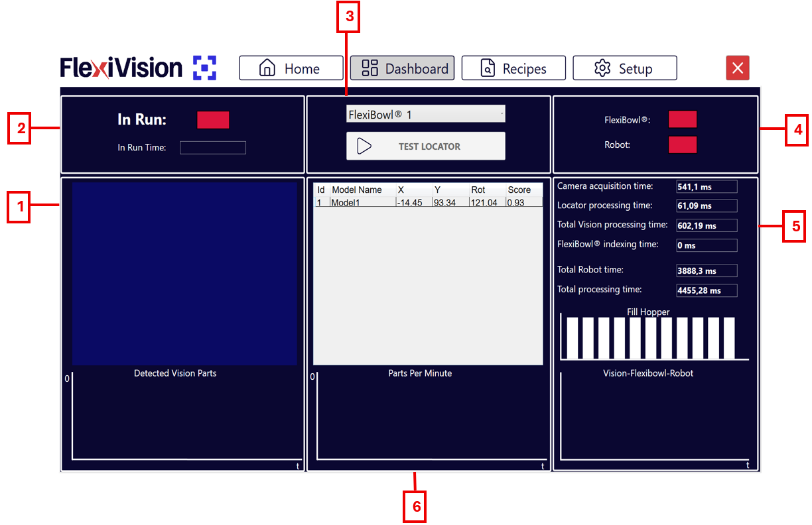Select the Model1 row cell
The height and width of the screenshot is (525, 812).
pos(363,202)
